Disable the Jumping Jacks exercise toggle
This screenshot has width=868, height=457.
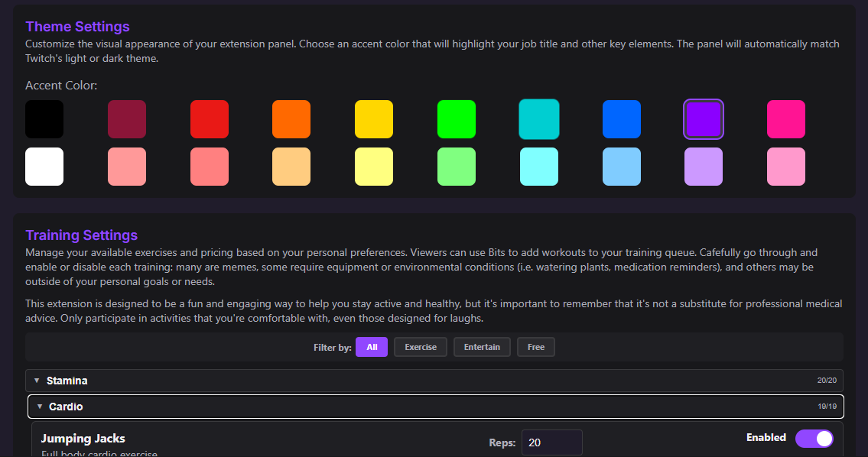(x=814, y=439)
